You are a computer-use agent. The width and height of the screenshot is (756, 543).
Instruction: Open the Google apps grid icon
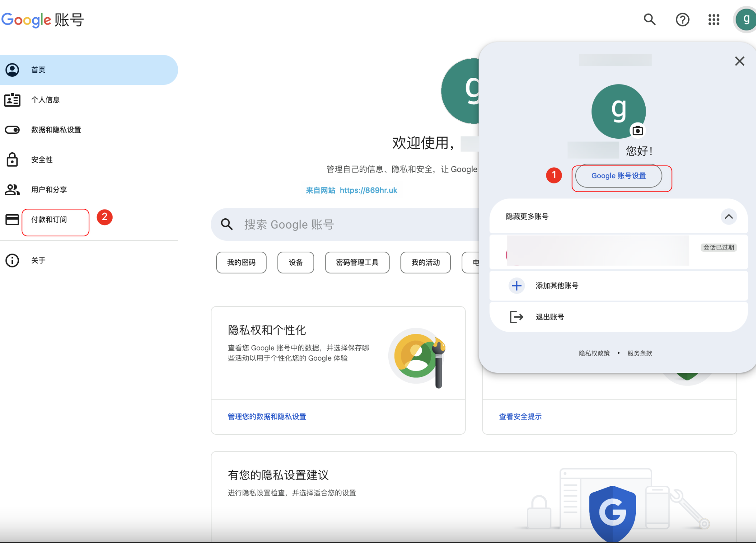click(714, 19)
